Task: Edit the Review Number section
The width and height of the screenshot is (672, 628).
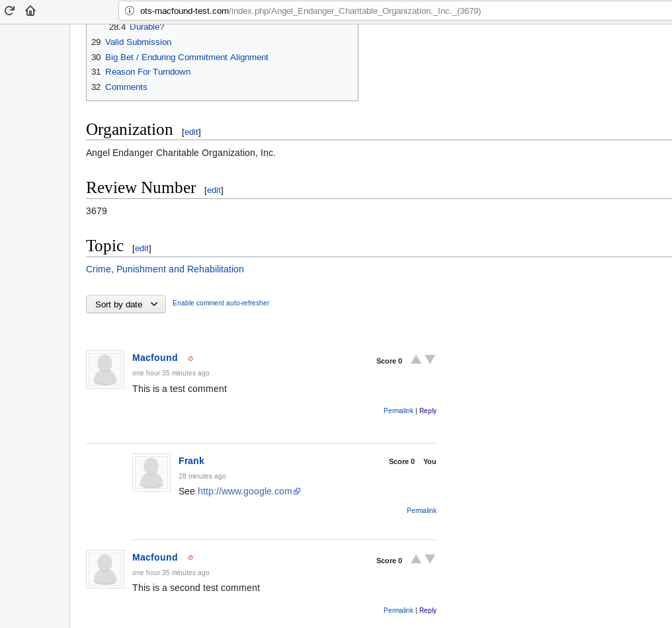Action: [x=214, y=190]
